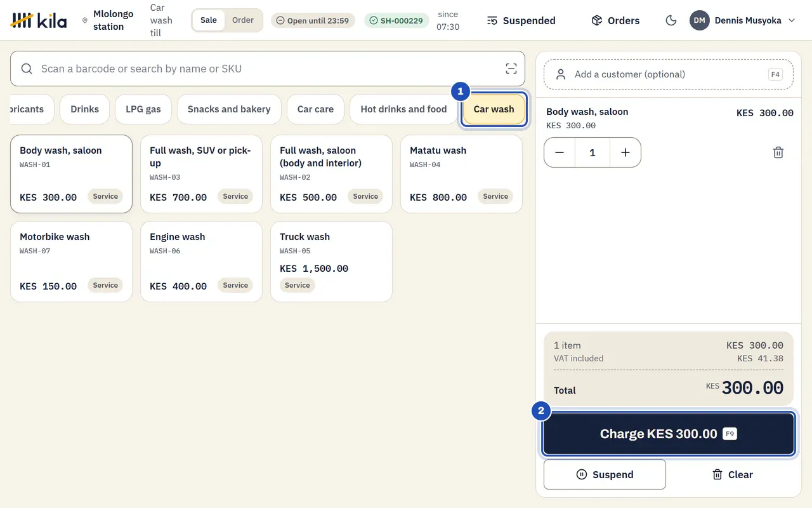Click Add a customer field
Screen dimensions: 812x508
pyautogui.click(x=669, y=74)
